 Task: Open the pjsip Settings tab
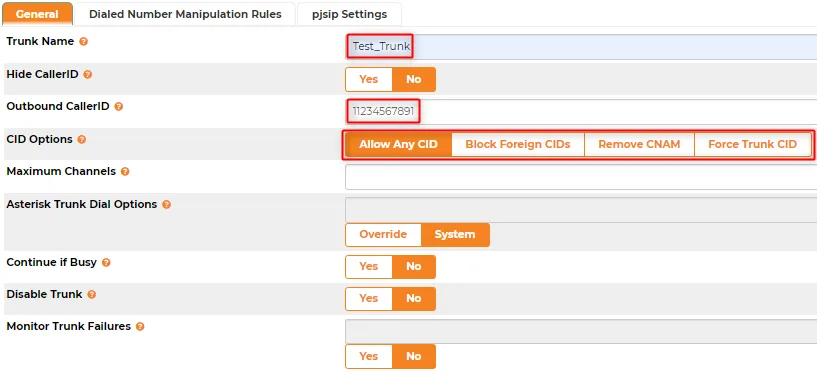click(349, 14)
